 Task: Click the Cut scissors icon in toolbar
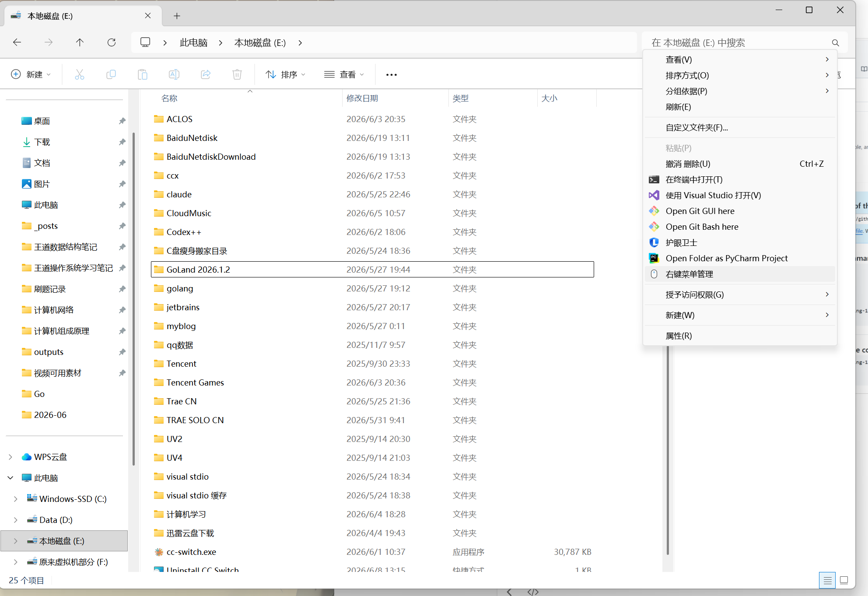(x=80, y=74)
